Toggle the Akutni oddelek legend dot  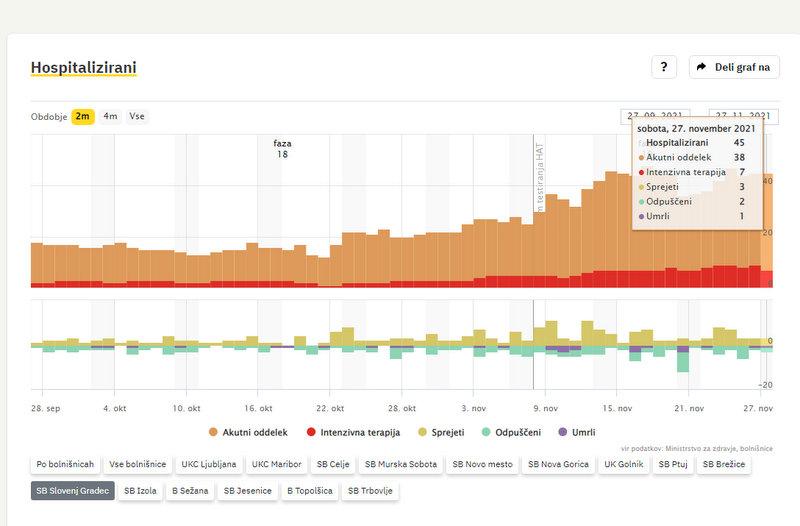[x=213, y=432]
